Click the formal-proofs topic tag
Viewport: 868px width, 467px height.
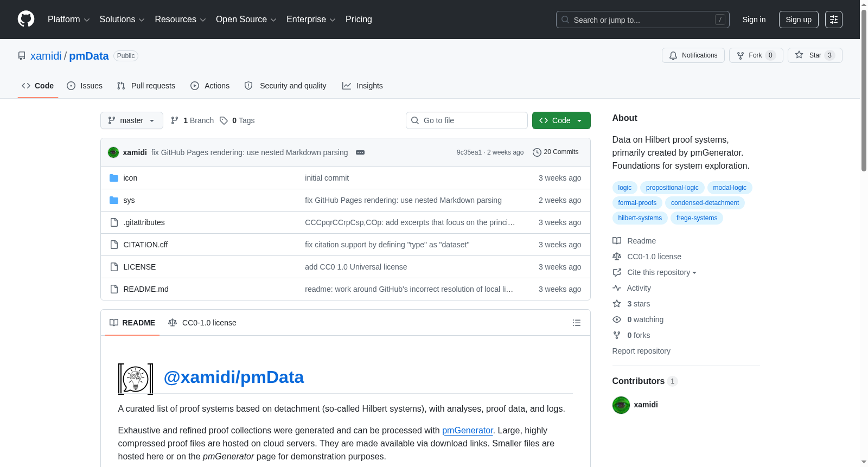(x=637, y=203)
